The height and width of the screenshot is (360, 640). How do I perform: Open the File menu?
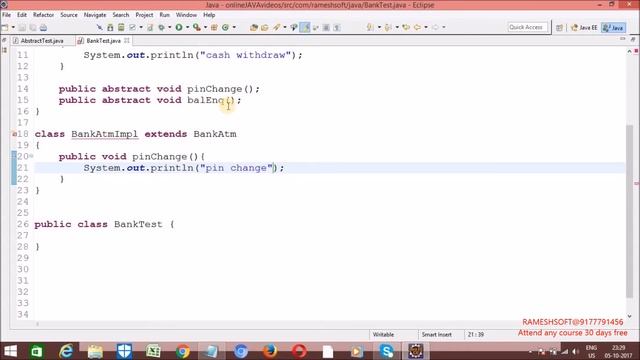[7, 15]
